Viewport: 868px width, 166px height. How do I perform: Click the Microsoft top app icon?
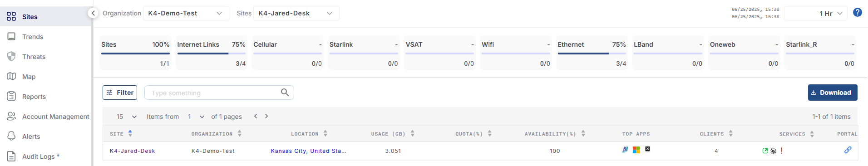point(636,150)
